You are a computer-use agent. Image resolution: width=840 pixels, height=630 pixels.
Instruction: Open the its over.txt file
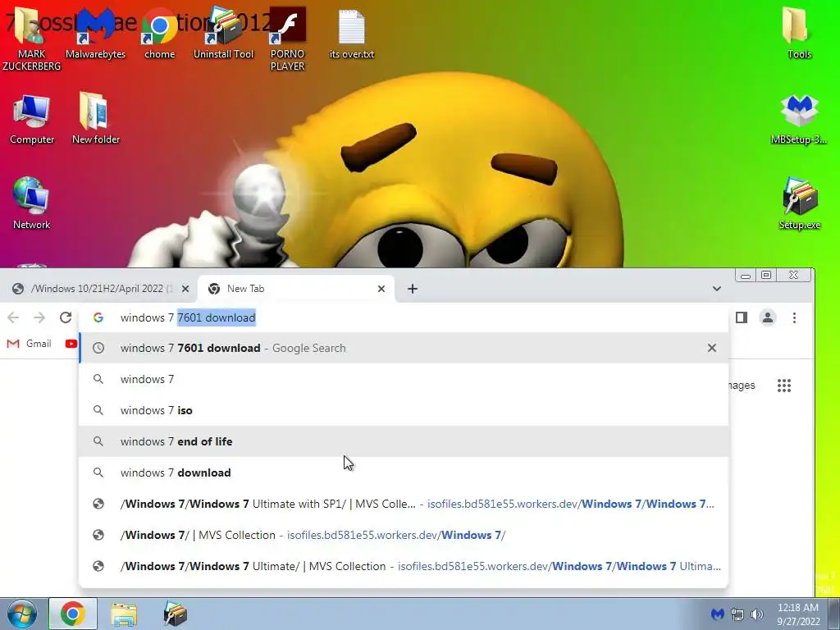coord(351,33)
